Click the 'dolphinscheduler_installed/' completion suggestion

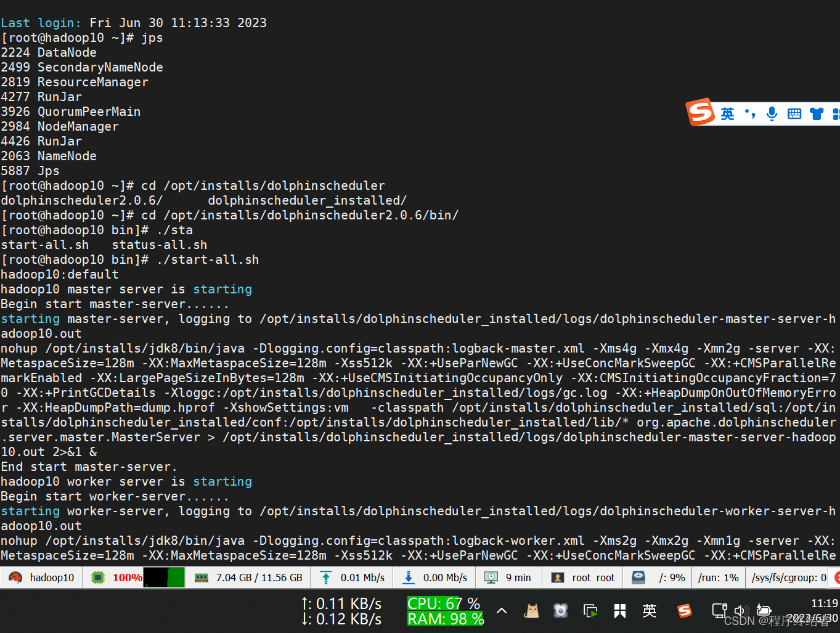(308, 200)
